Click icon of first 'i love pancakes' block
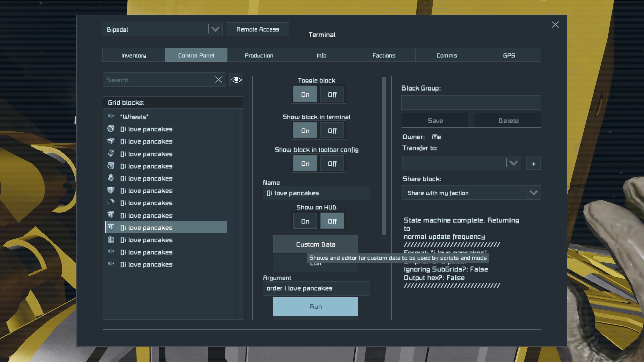Viewport: 644px width, 362px height. 111,129
